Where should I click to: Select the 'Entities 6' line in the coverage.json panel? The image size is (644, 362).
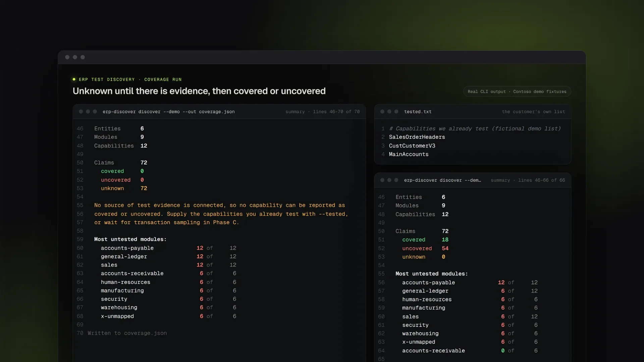[119, 129]
